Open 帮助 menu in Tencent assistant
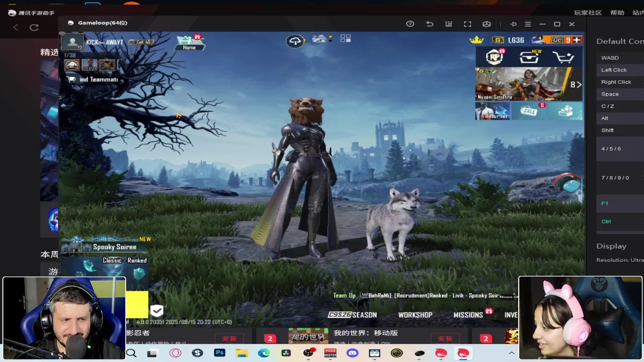Screen dimensions: 644x362 (617, 13)
